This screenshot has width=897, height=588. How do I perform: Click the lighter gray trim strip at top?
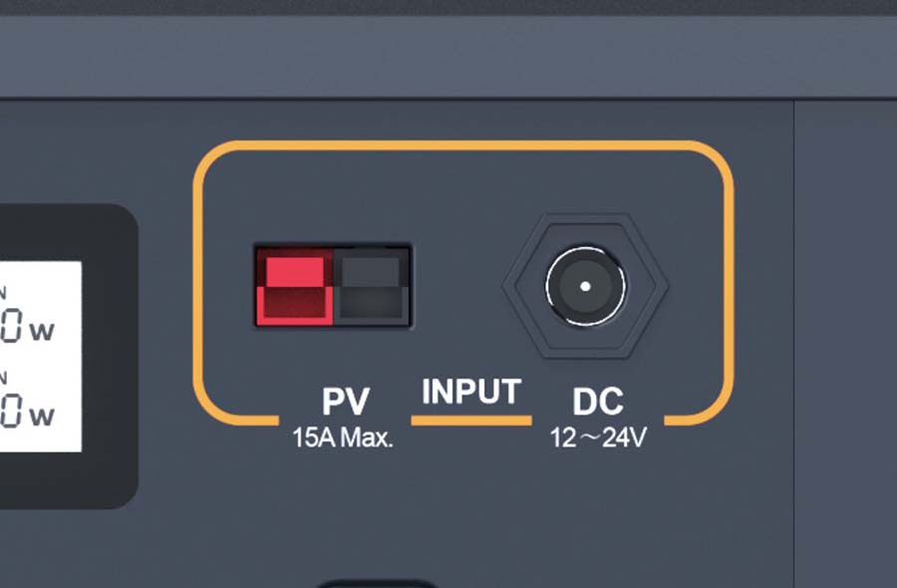point(448,56)
